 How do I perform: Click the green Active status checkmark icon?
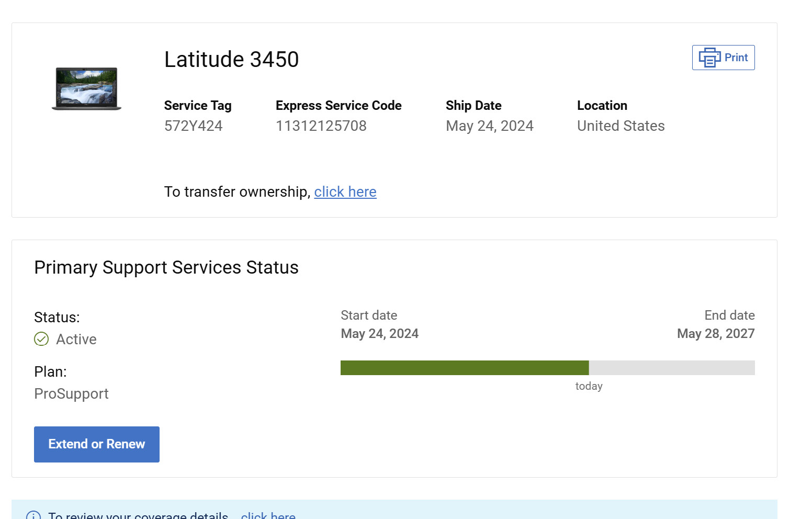pyautogui.click(x=41, y=339)
